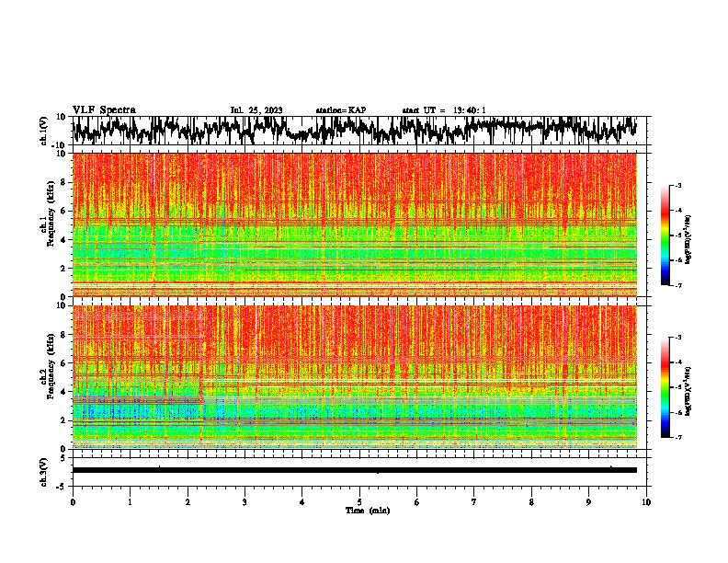Click the ch.2 spectrogram color scale bar
The image size is (728, 563).
665,387
